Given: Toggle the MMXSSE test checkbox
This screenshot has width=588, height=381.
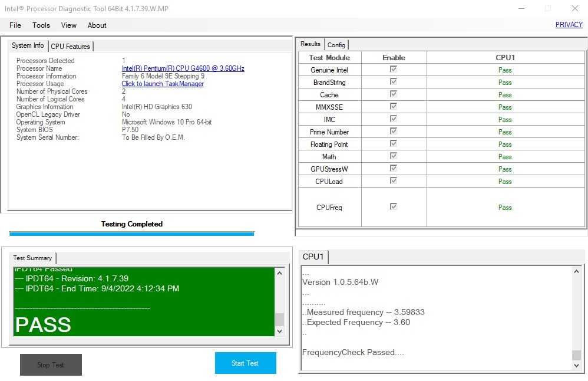Looking at the screenshot, I should [394, 106].
